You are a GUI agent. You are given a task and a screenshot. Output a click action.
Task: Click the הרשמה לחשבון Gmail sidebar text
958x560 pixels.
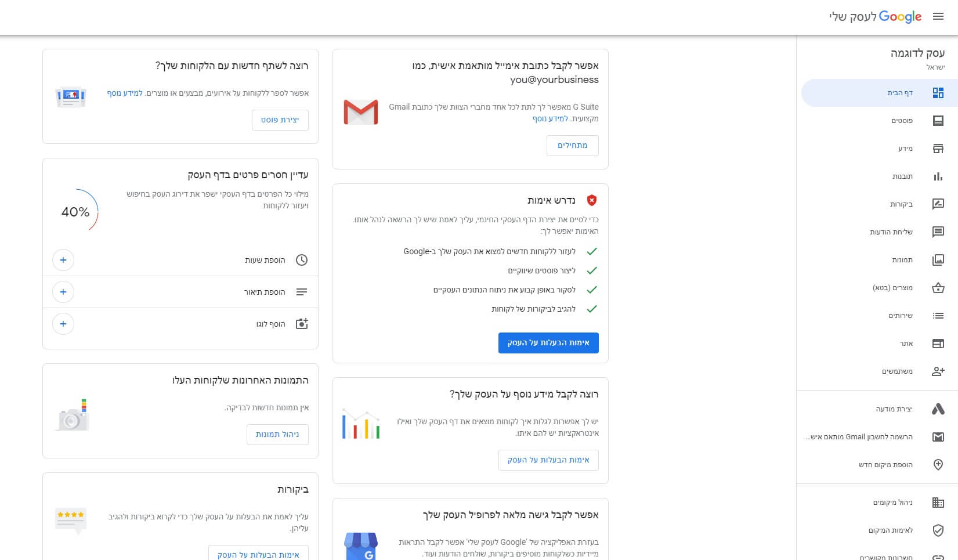[x=859, y=437]
